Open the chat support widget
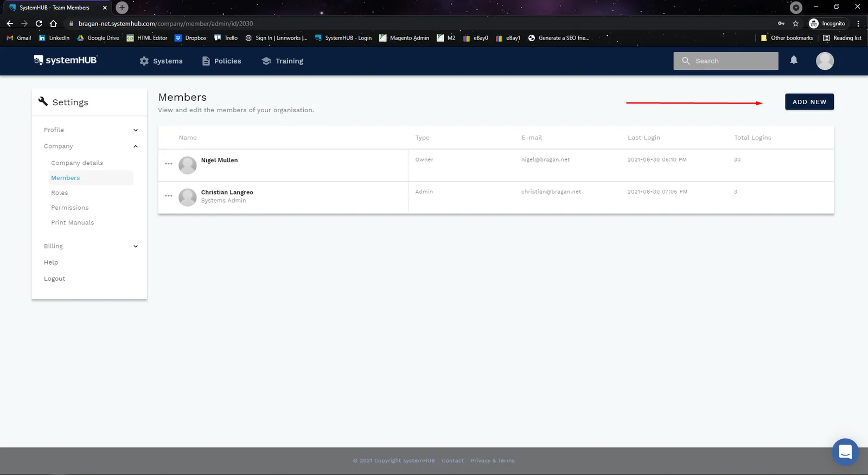This screenshot has height=475, width=868. (x=845, y=452)
